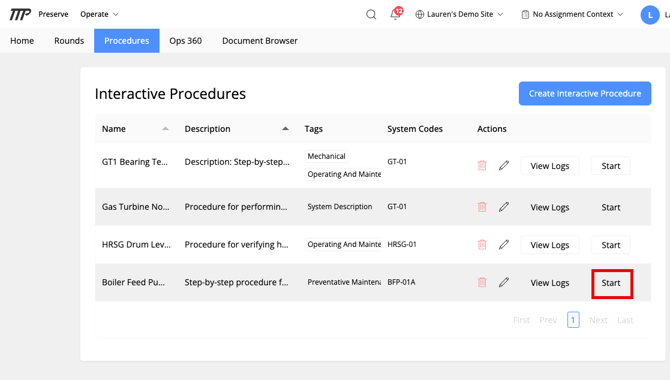Start the HRSG Drum Level procedure
This screenshot has height=380, width=670.
click(611, 245)
